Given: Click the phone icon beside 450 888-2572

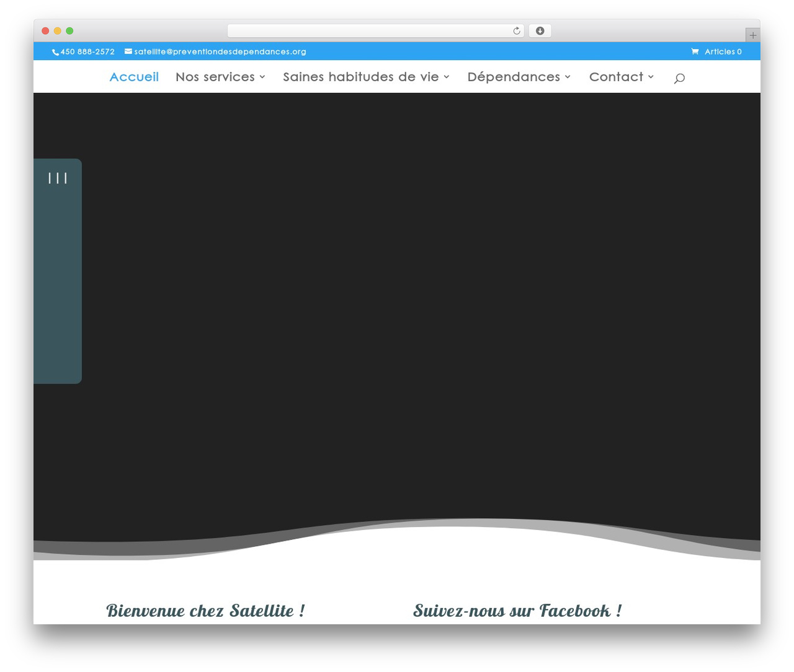Looking at the screenshot, I should 55,52.
